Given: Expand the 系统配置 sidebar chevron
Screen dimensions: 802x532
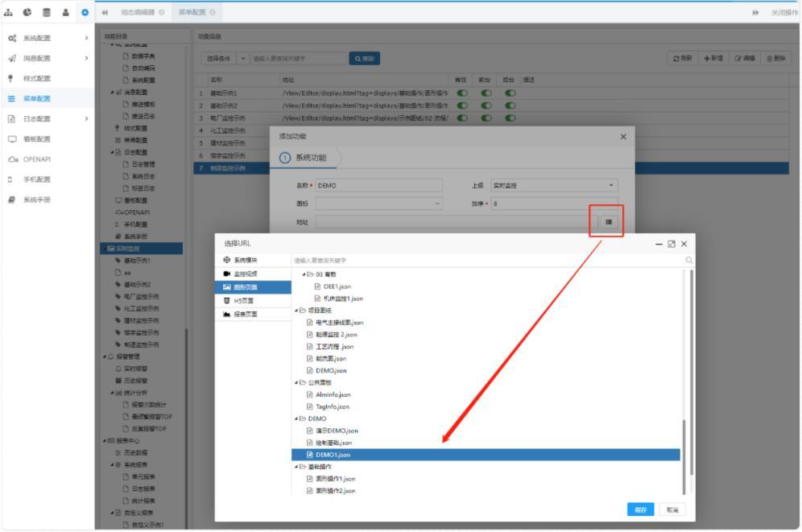Looking at the screenshot, I should [x=86, y=38].
